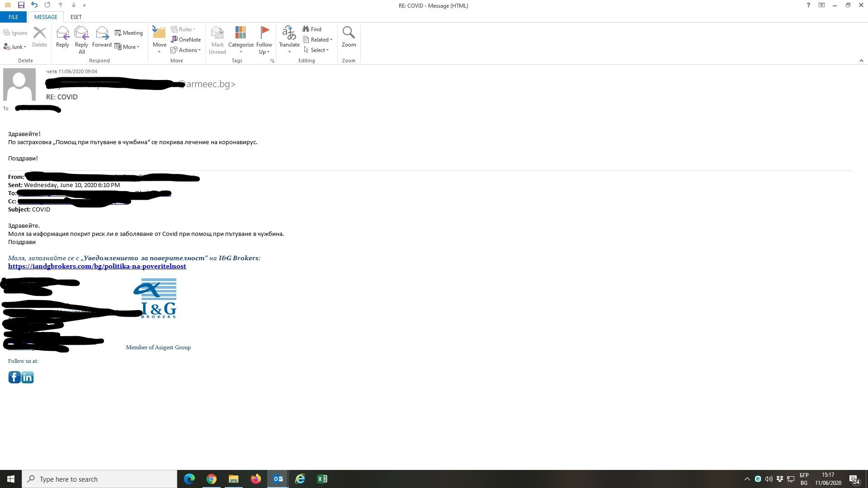Open the Actions dropdown menu
The width and height of the screenshot is (868, 488).
pos(186,50)
